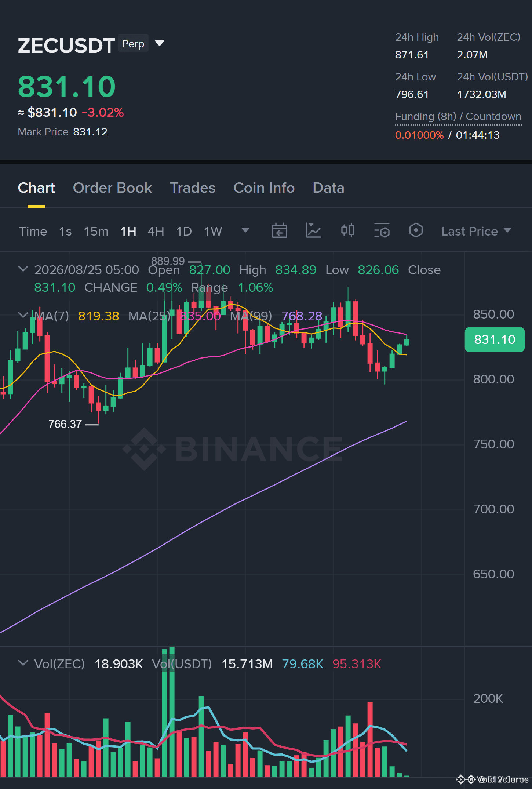Click the 24h Vol(USDT) value 1732.03M
Image resolution: width=532 pixels, height=789 pixels.
coord(481,94)
